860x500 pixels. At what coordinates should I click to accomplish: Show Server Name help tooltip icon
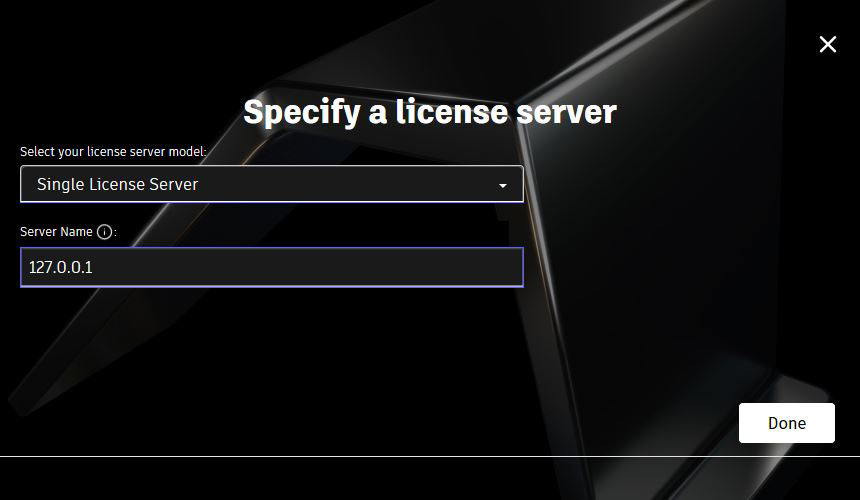[104, 232]
